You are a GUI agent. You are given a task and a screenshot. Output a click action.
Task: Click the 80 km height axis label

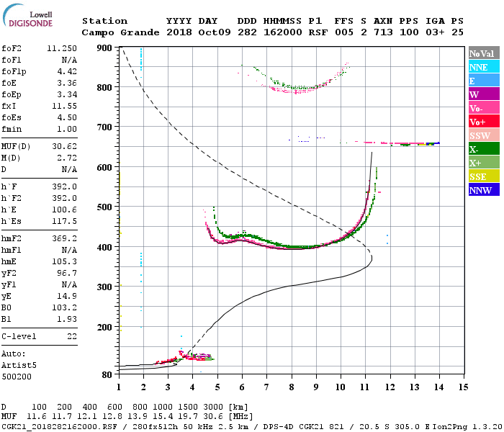click(107, 375)
